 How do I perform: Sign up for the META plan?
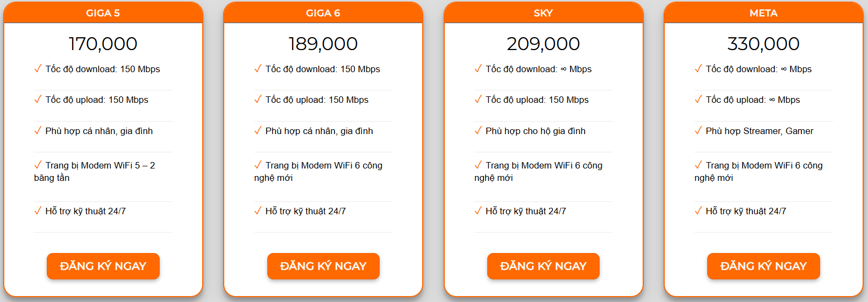[x=763, y=266]
